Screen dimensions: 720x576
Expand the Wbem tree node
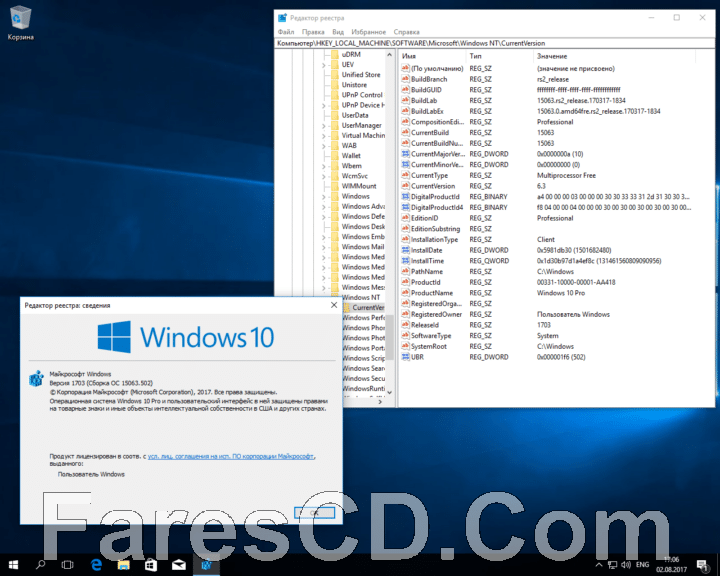pyautogui.click(x=323, y=166)
